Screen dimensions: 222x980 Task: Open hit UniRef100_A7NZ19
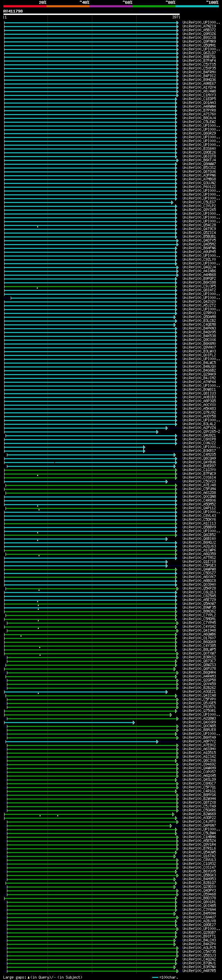(199, 26)
